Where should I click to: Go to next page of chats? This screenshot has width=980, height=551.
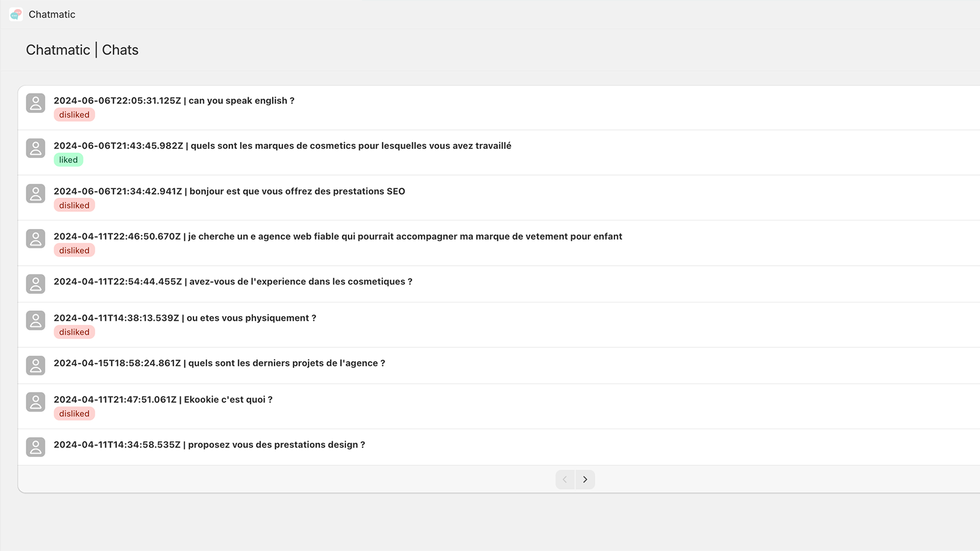tap(585, 479)
